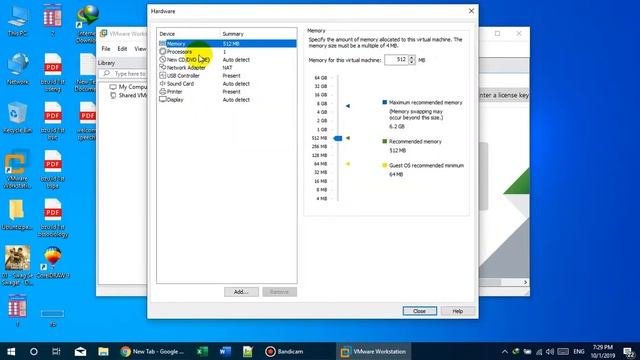Viewport: 640px width, 360px height.
Task: Open the Edit menu in VMware Workstation
Action: [x=122, y=49]
